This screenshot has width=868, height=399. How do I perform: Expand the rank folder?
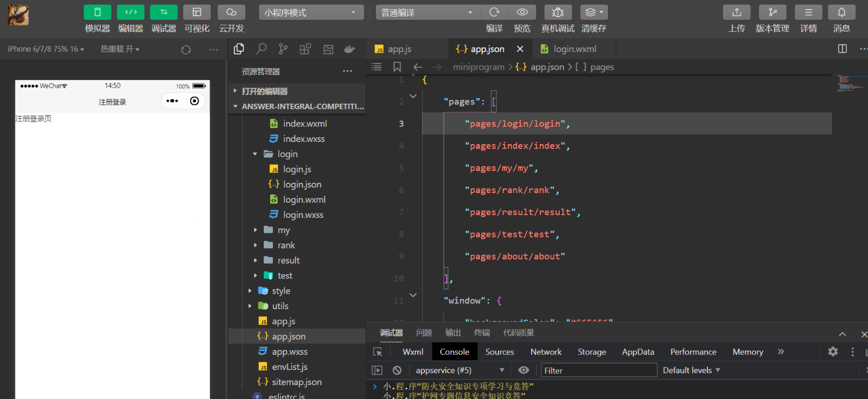point(297,245)
